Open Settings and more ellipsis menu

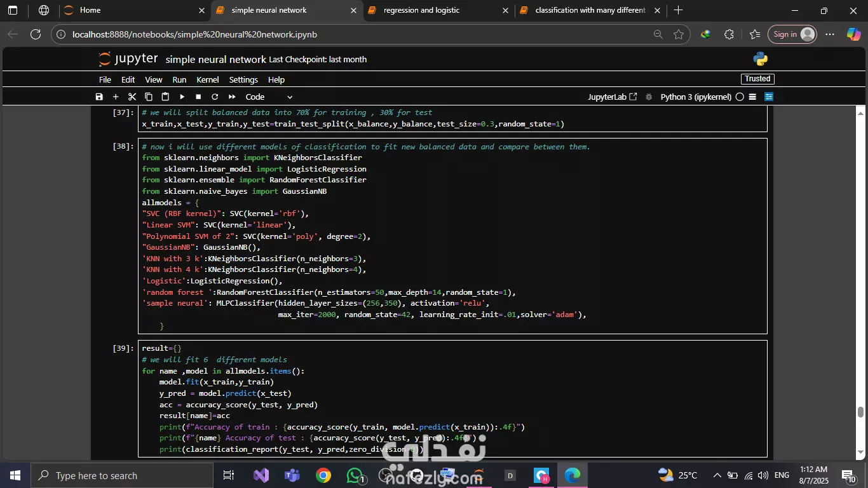point(830,34)
